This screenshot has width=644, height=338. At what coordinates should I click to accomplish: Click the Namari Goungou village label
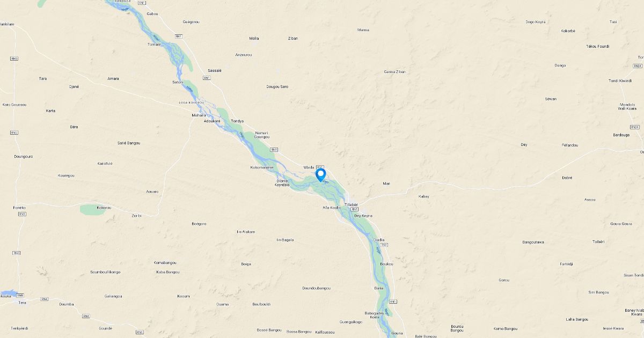pyautogui.click(x=261, y=135)
